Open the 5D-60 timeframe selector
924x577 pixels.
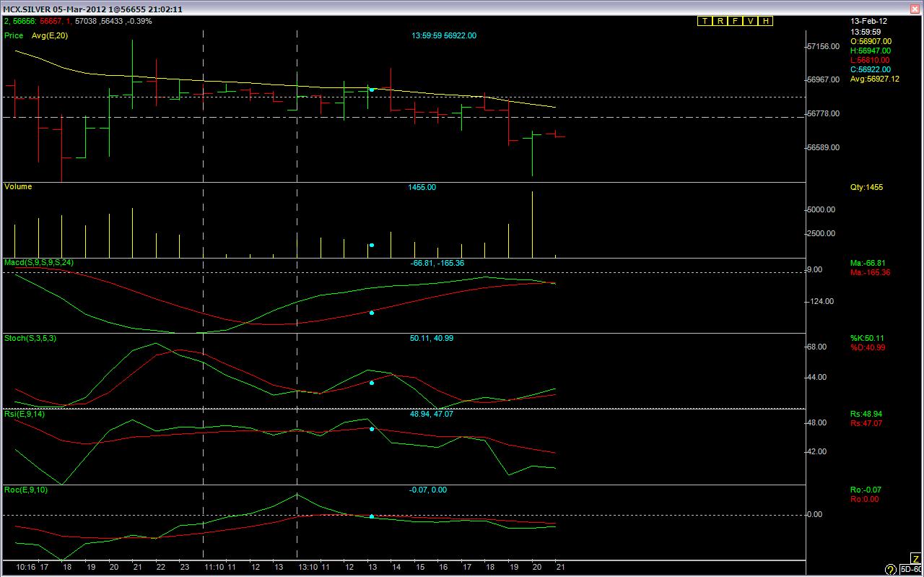tap(910, 570)
